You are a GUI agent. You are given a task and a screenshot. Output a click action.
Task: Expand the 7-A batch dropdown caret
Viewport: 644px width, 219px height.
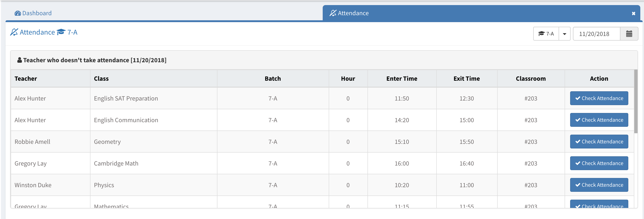pos(564,34)
